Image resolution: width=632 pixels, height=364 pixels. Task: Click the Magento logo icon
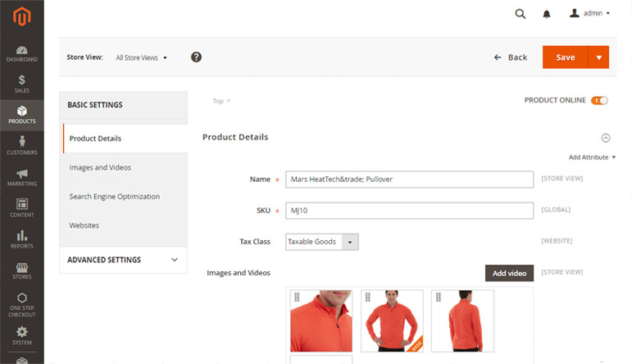click(x=21, y=16)
